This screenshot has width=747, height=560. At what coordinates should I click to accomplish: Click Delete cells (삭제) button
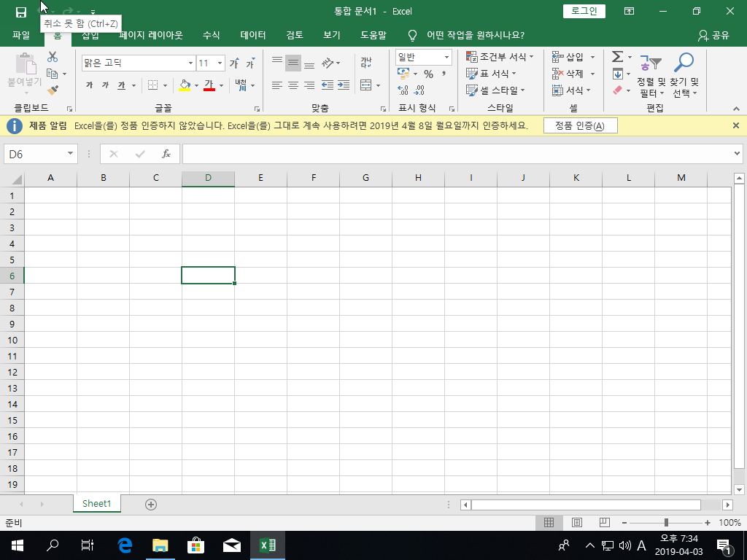pyautogui.click(x=568, y=74)
